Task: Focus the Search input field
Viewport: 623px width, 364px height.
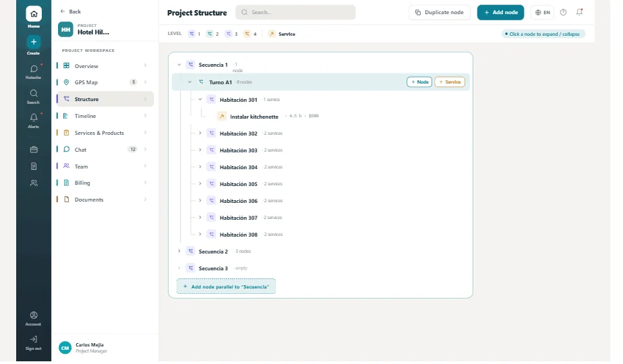Action: click(295, 12)
